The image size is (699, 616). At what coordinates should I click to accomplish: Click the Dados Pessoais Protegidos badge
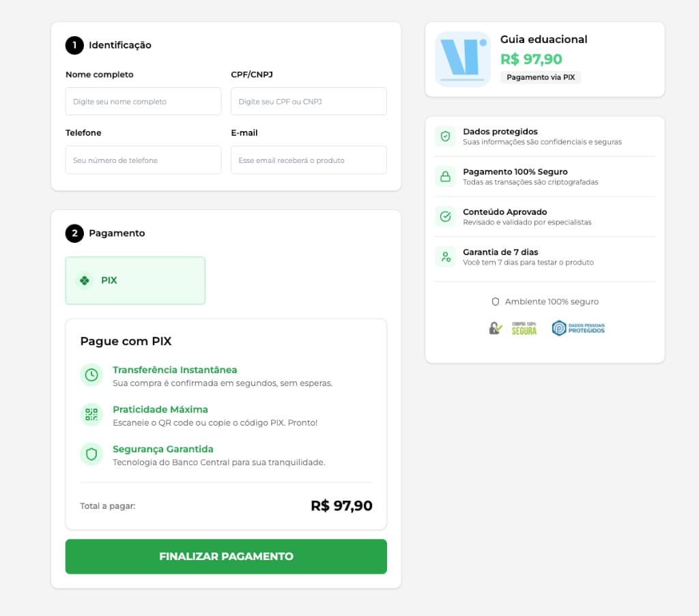point(578,328)
